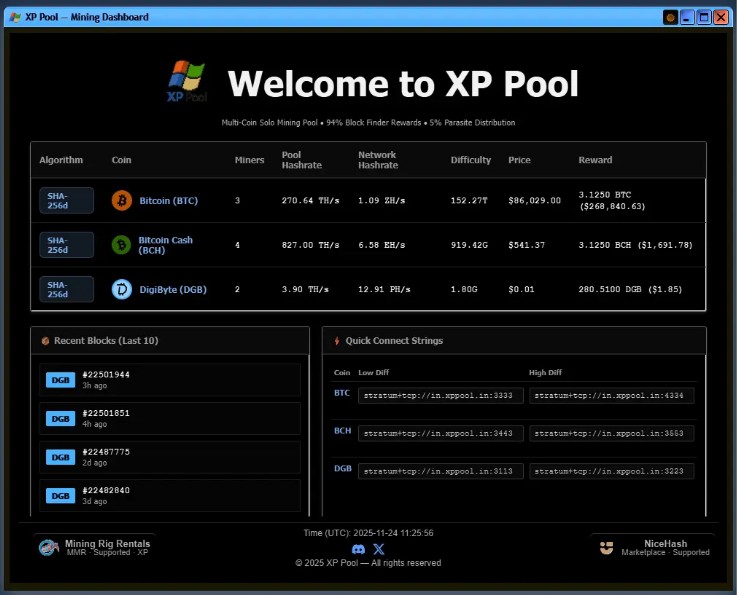Click the Quick Connect Strings heading

coord(394,341)
